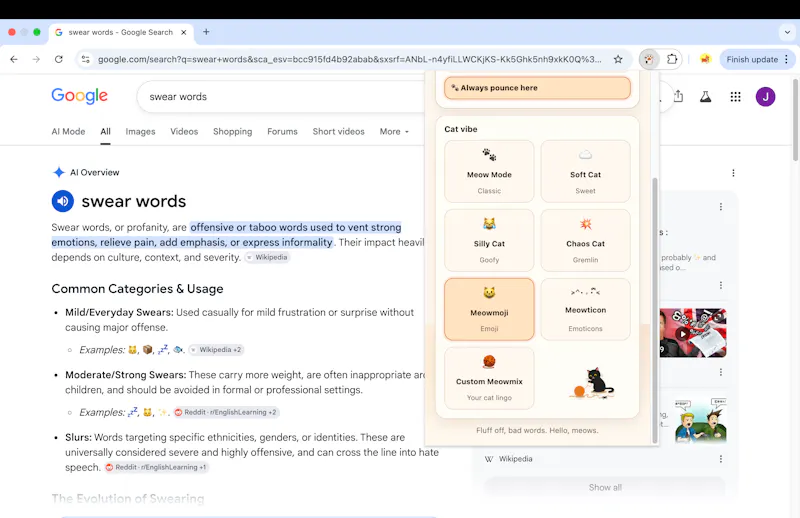The image size is (800, 518).
Task: Click the page vertical scrollbar
Action: tap(795, 120)
